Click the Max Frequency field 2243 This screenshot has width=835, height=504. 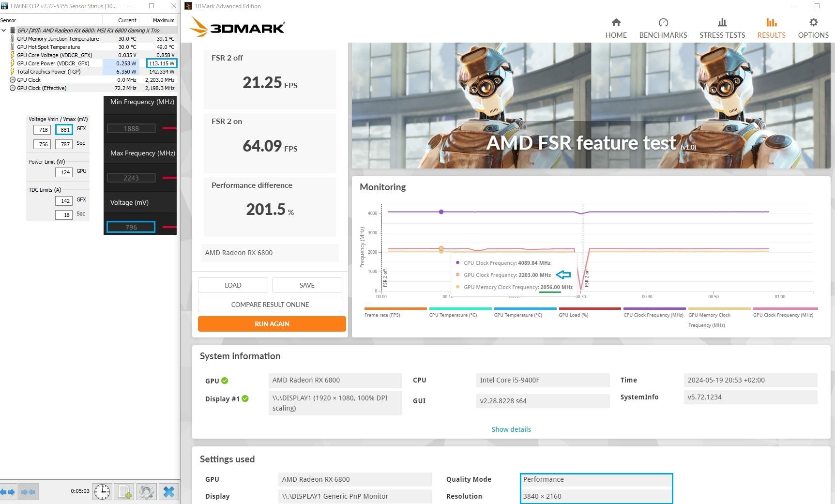pyautogui.click(x=131, y=178)
